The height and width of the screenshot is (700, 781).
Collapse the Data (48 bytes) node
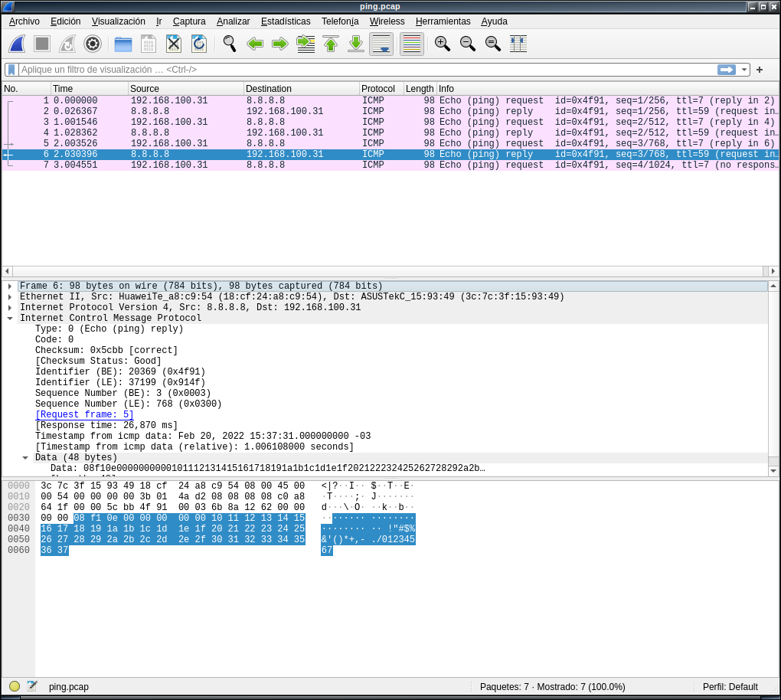25,458
